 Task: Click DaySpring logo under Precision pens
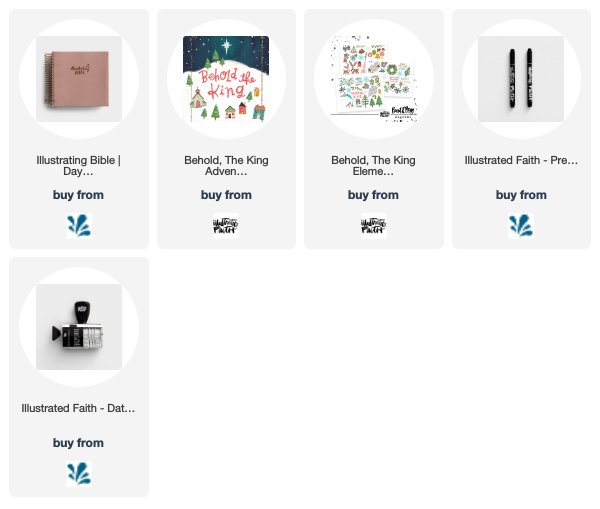[x=521, y=226]
